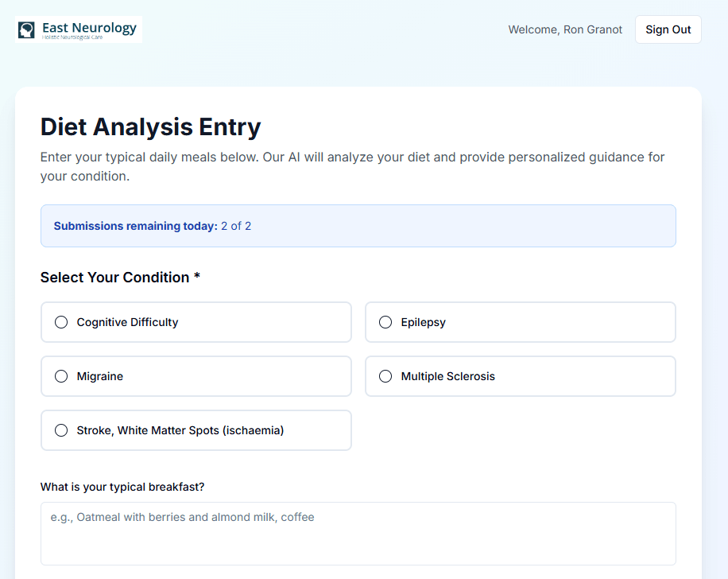728x579 pixels.
Task: Click the East Neurology brain logo icon
Action: 27,30
